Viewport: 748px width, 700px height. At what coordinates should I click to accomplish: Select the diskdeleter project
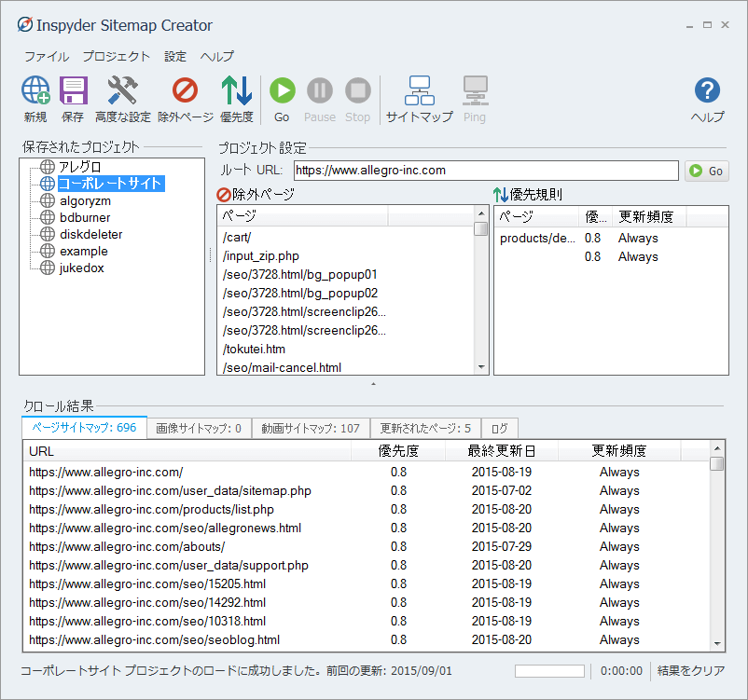pyautogui.click(x=91, y=234)
